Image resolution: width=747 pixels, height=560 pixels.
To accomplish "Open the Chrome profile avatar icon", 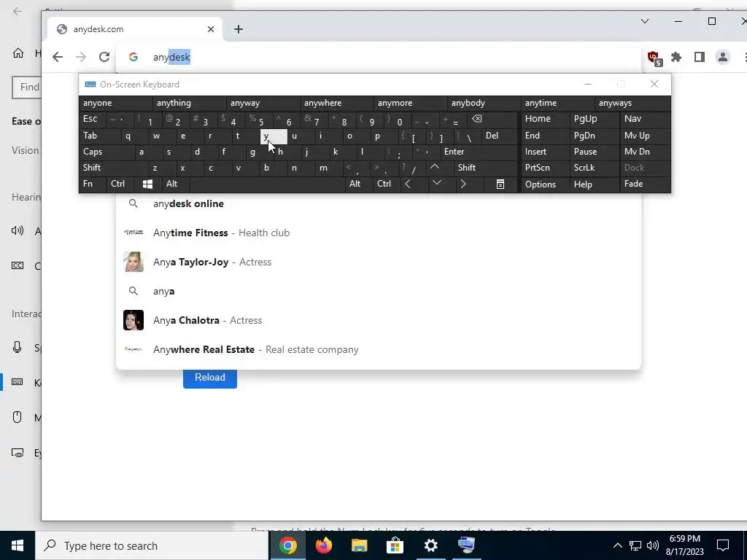I will (x=723, y=57).
